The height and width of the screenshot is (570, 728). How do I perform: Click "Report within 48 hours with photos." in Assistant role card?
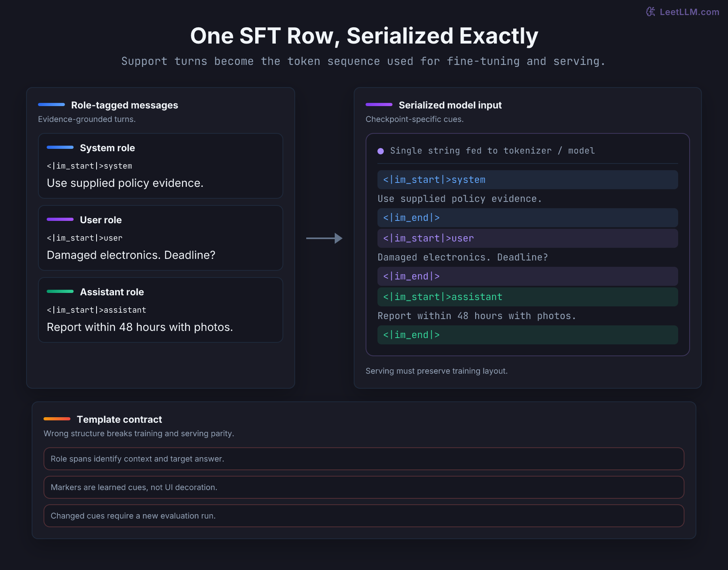(x=140, y=327)
